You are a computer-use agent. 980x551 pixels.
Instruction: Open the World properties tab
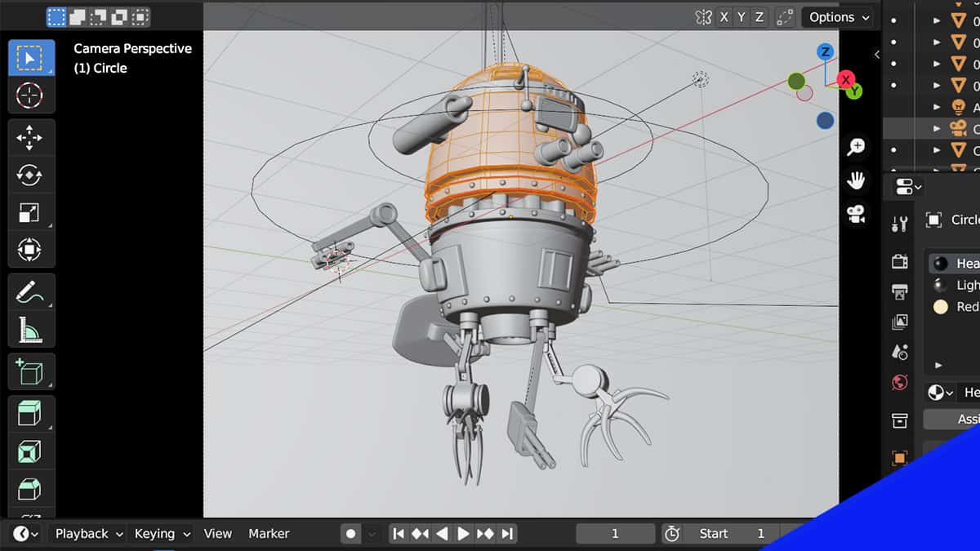900,382
